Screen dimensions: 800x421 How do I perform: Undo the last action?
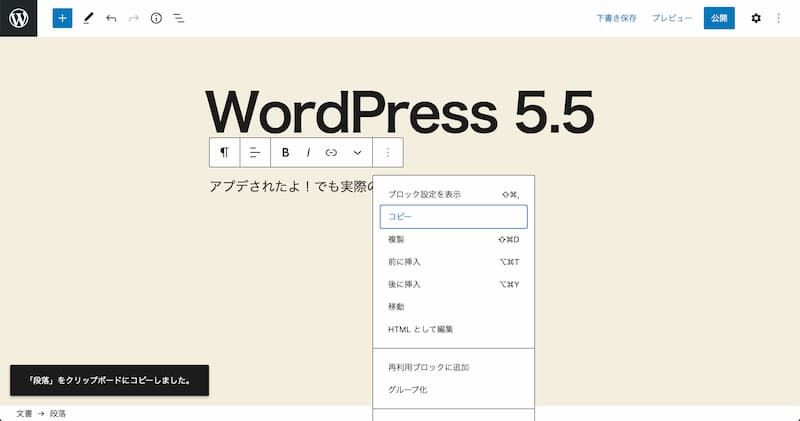(x=111, y=18)
